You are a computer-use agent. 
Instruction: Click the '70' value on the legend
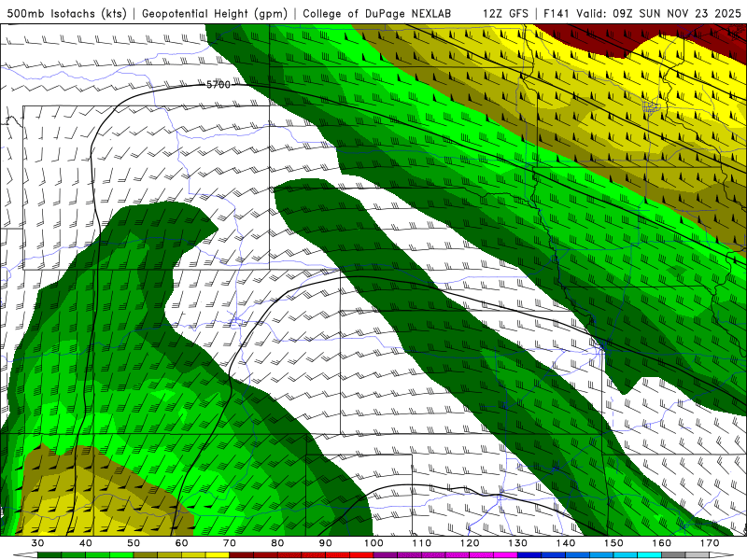tap(230, 543)
